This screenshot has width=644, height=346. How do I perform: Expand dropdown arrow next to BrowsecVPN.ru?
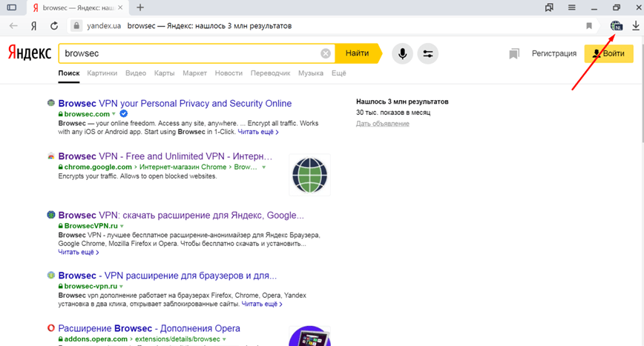[122, 225]
